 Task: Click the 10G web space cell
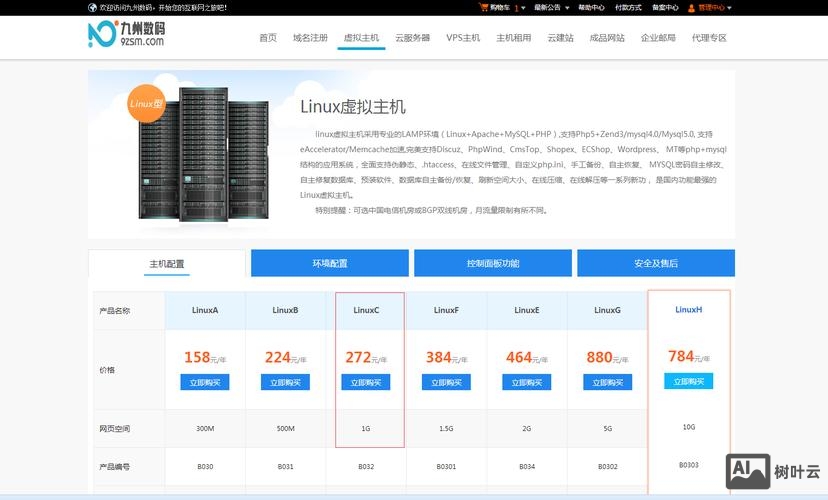[689, 427]
